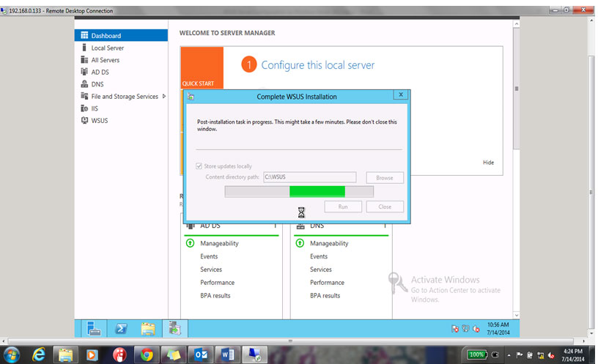Open the Windows Start orb
Screen dimensions: 598x364
pyautogui.click(x=12, y=355)
